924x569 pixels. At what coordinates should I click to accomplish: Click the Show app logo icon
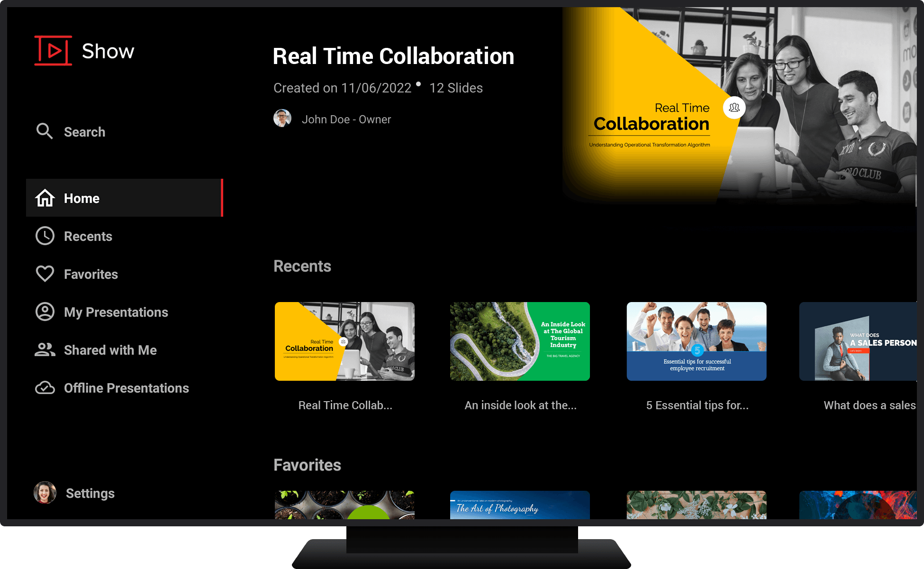click(53, 50)
